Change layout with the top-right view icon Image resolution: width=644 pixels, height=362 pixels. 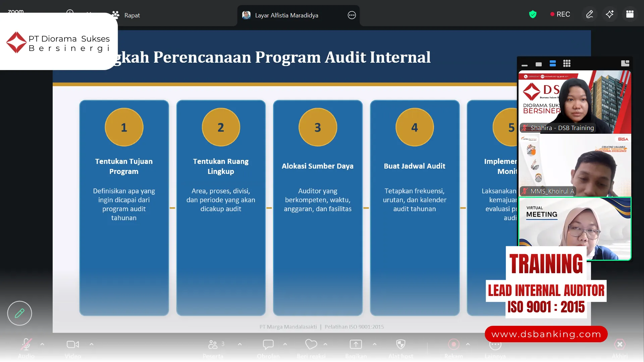pos(630,14)
